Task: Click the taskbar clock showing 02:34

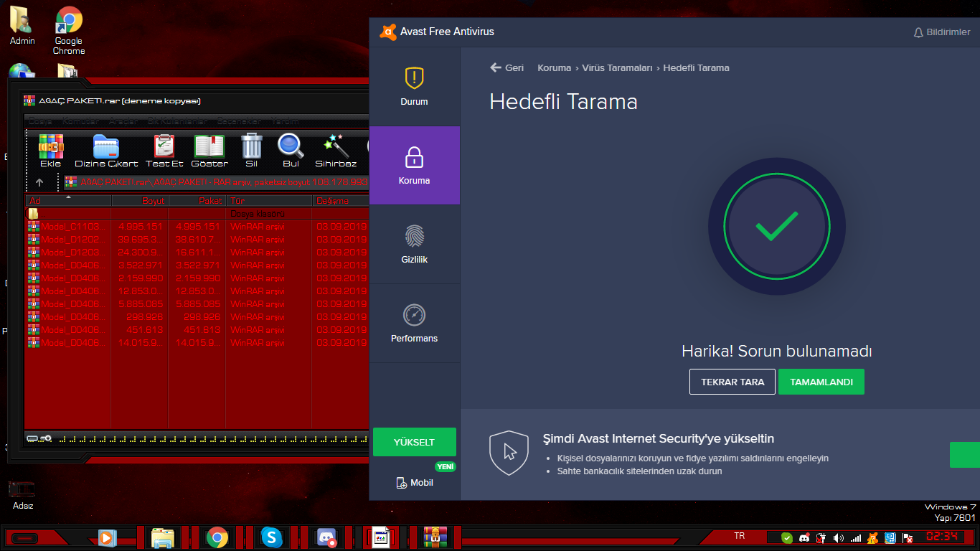Action: coord(941,537)
